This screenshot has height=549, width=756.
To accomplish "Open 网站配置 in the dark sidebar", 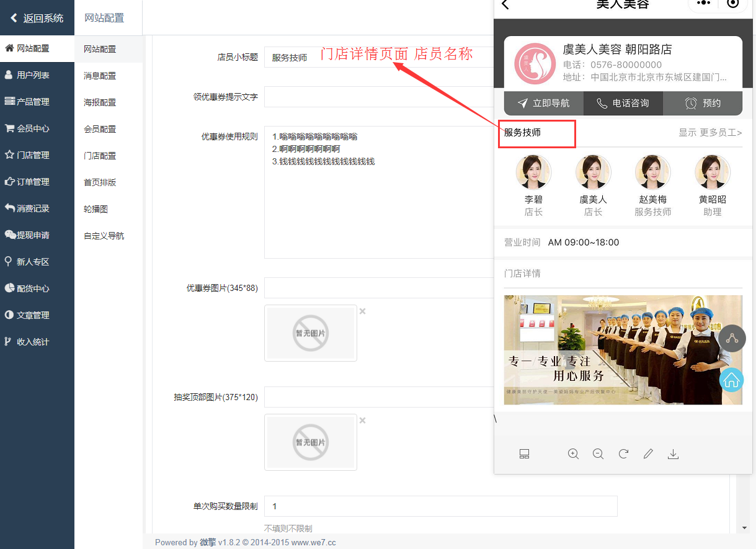I will click(37, 48).
